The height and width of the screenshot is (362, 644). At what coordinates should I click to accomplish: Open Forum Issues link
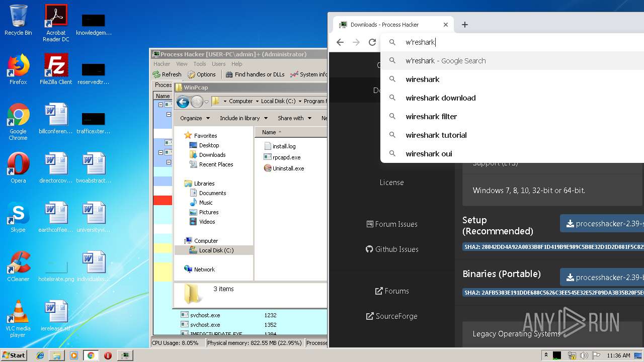[392, 224]
